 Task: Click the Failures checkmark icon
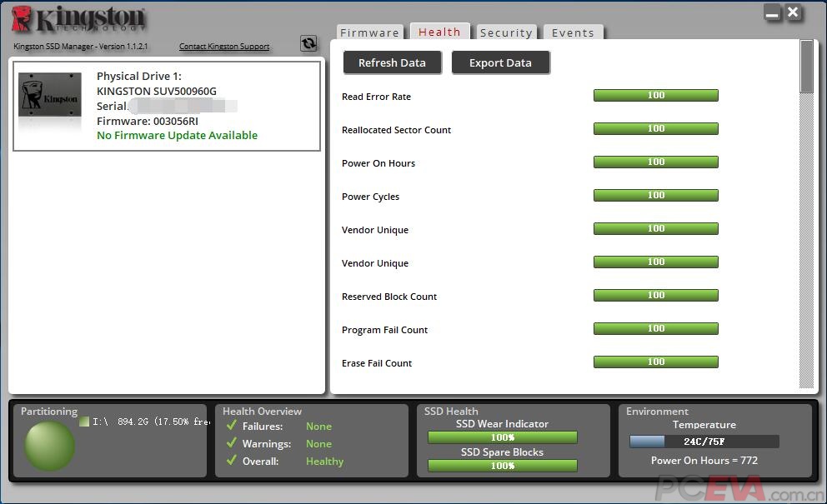231,425
